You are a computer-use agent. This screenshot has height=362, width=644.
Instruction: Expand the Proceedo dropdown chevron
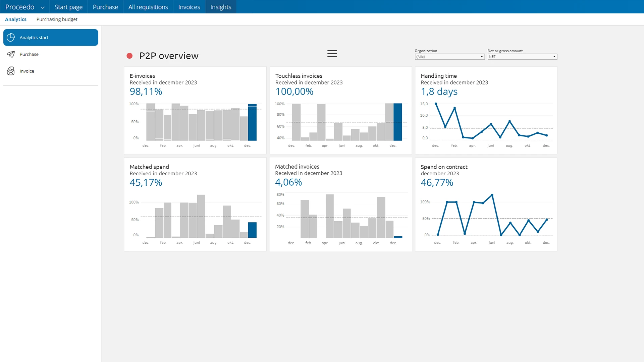[x=43, y=7]
